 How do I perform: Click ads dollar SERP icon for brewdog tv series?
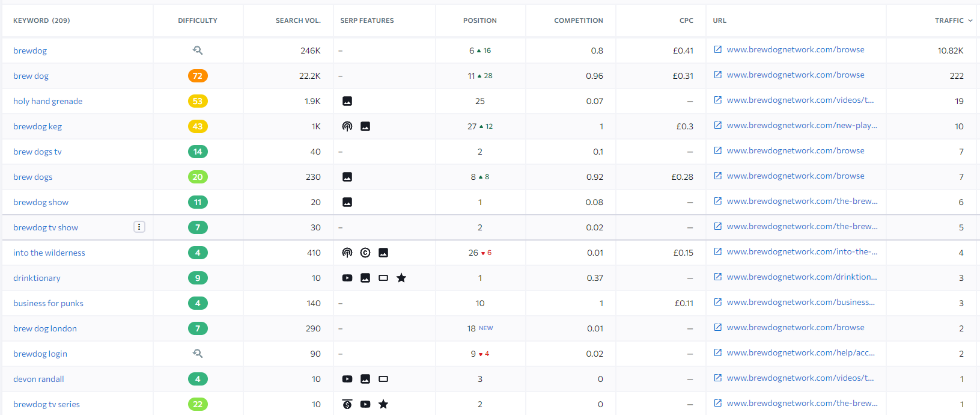pos(347,404)
